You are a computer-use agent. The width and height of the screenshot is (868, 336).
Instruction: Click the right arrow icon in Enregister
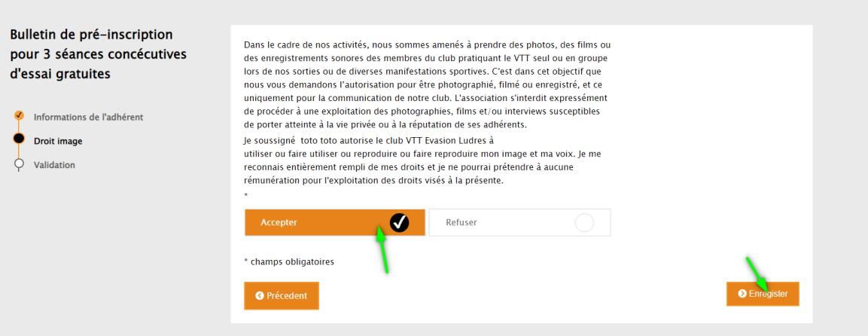tap(742, 294)
